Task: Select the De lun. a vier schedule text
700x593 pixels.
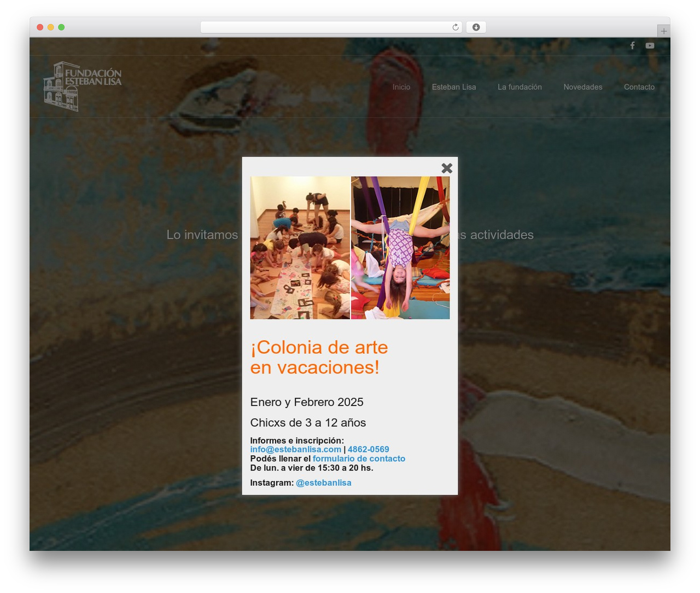Action: coord(312,468)
